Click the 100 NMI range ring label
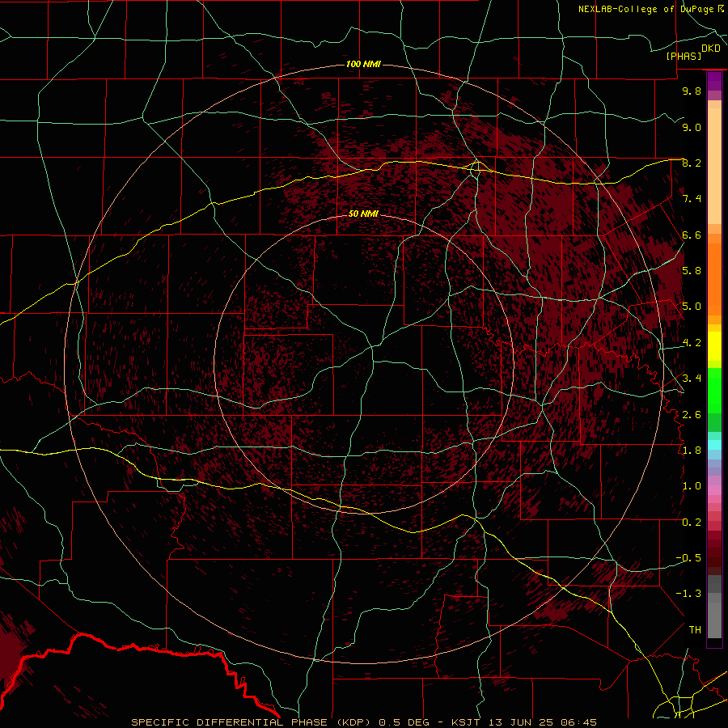This screenshot has width=728, height=728. click(363, 64)
